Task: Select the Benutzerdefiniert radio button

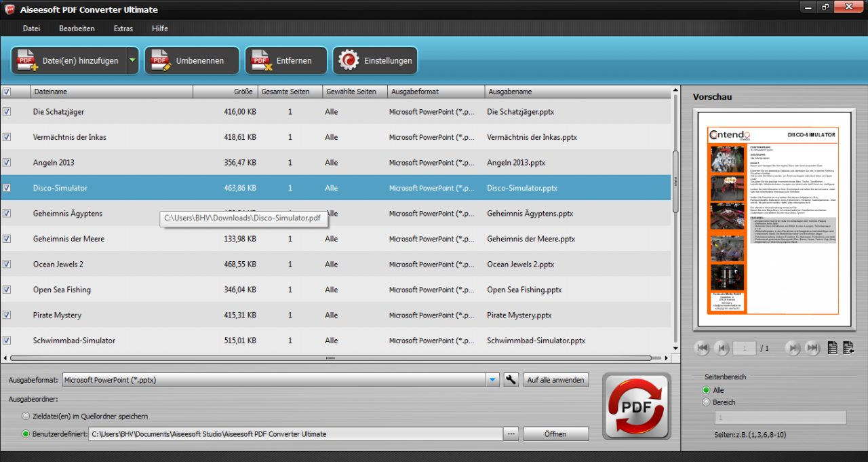Action: click(26, 434)
